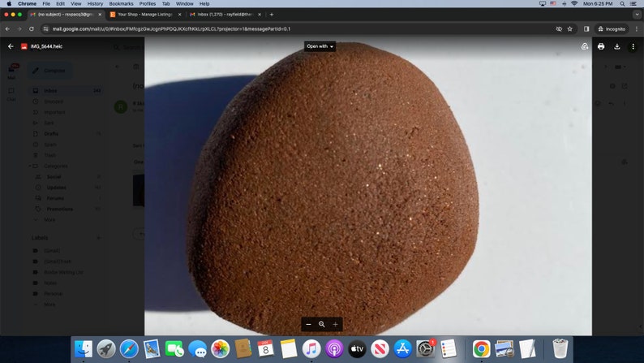Open the Window menu
The width and height of the screenshot is (644, 363).
(x=184, y=4)
